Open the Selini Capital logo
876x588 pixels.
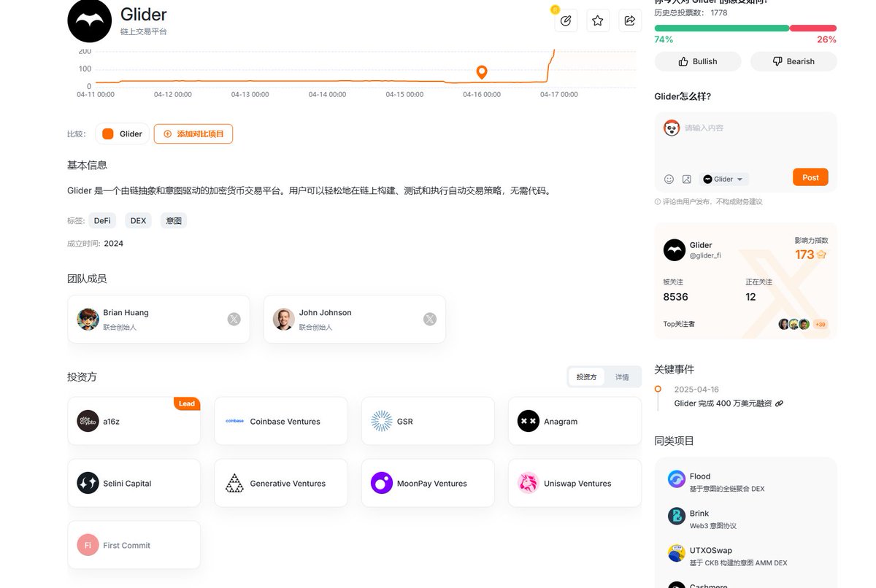point(88,483)
